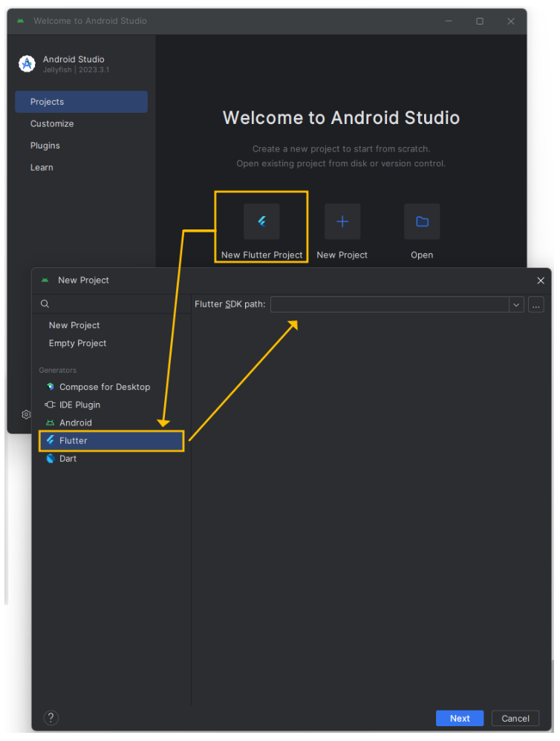560x741 pixels.
Task: Expand the Flutter SDK path dropdown
Action: click(x=516, y=305)
